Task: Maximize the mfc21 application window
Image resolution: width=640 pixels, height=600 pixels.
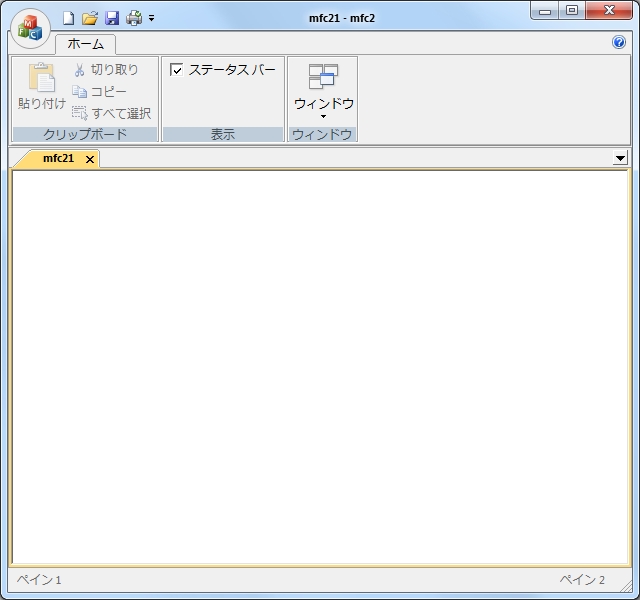Action: coord(572,11)
